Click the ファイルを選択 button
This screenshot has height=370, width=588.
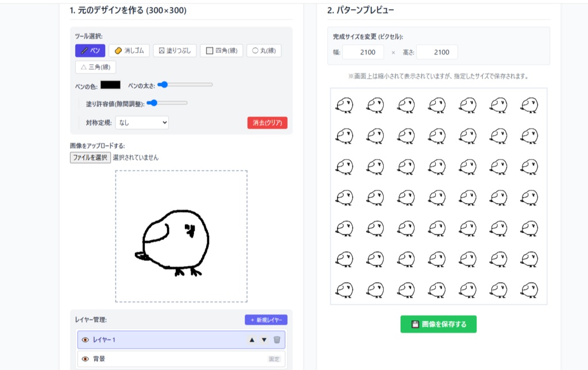tap(90, 158)
